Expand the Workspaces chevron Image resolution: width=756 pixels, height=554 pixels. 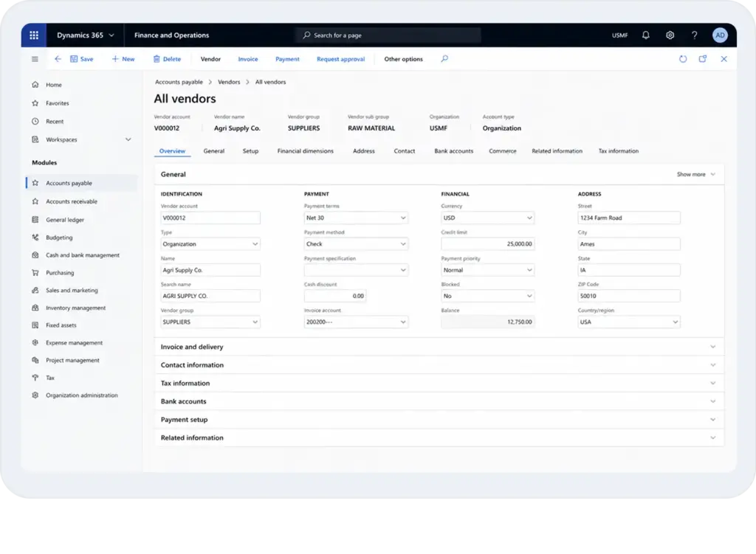(x=128, y=139)
